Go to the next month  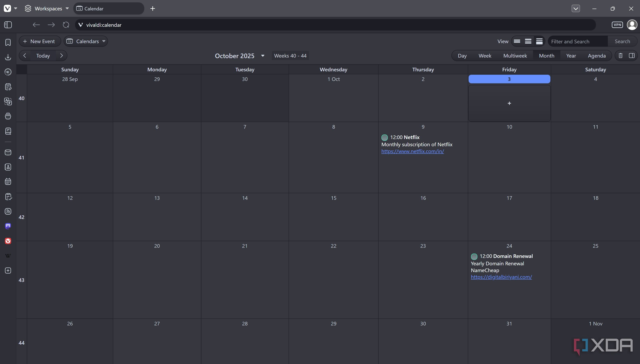coord(62,56)
